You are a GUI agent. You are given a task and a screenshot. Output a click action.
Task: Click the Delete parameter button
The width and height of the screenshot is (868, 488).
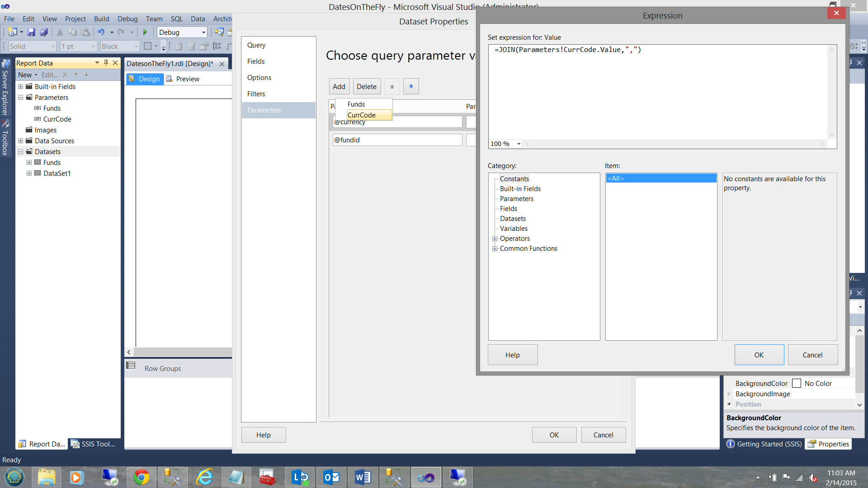point(366,86)
